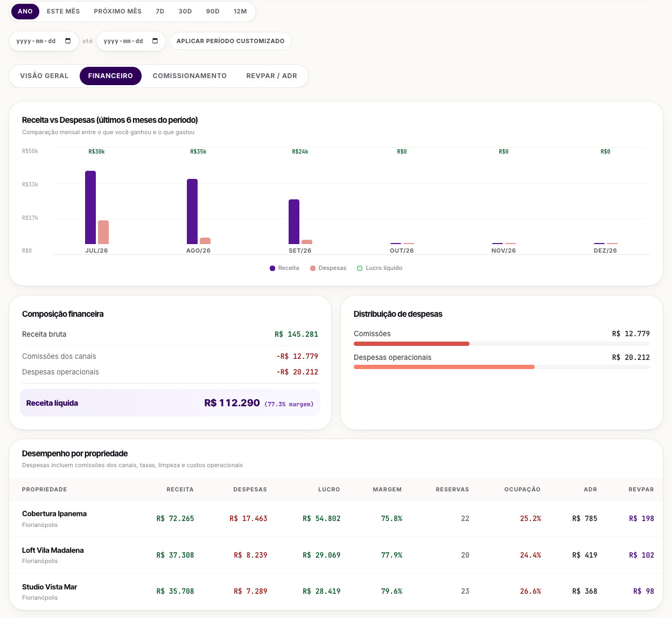This screenshot has height=618, width=672.
Task: Click the Comissões progress bar
Action: pos(502,344)
